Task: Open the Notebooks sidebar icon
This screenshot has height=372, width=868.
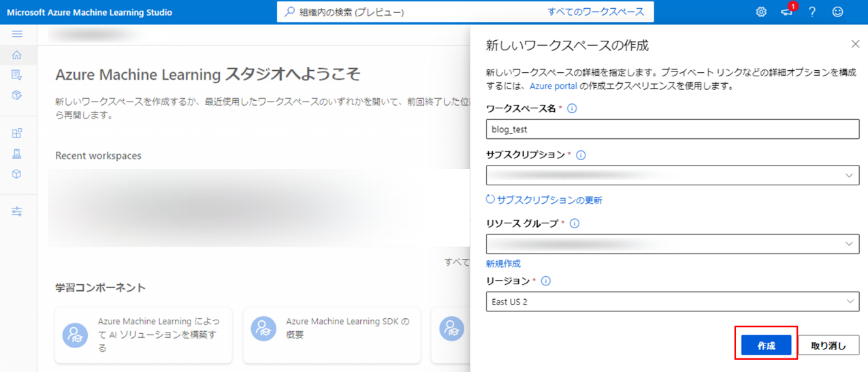Action: coord(17,75)
